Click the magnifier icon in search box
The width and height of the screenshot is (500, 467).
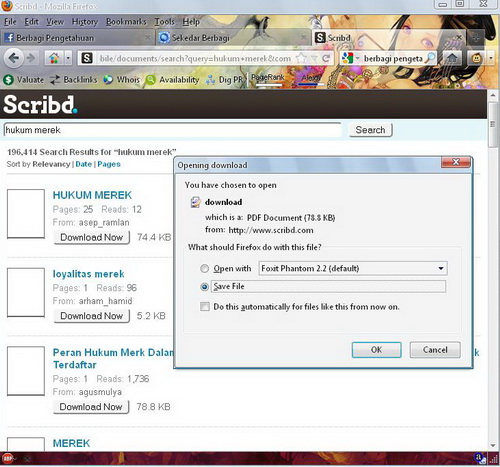pyautogui.click(x=431, y=58)
